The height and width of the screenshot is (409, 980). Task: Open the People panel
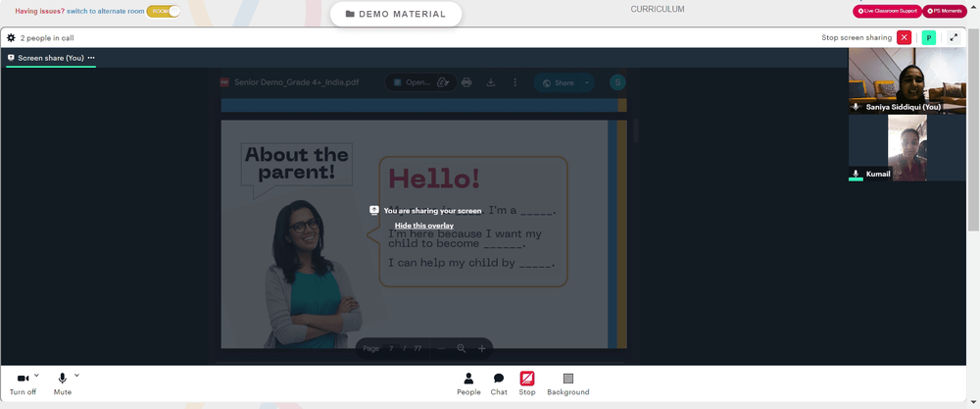[468, 383]
